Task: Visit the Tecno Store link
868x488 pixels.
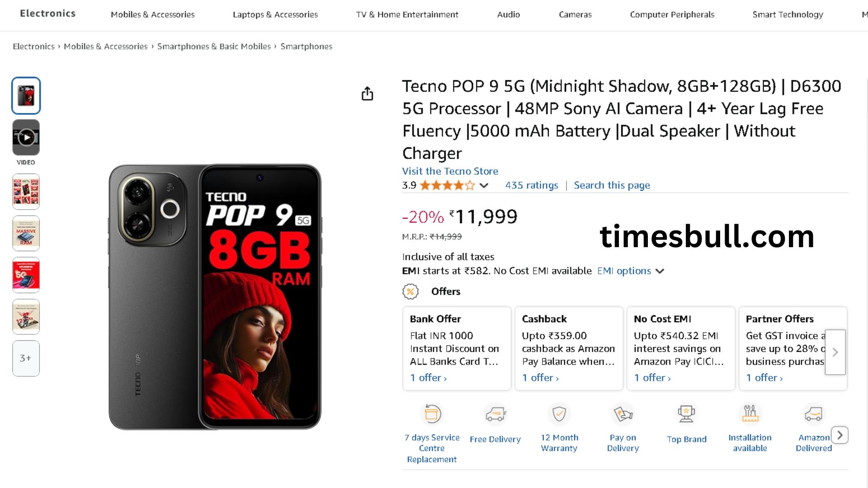Action: (x=450, y=171)
